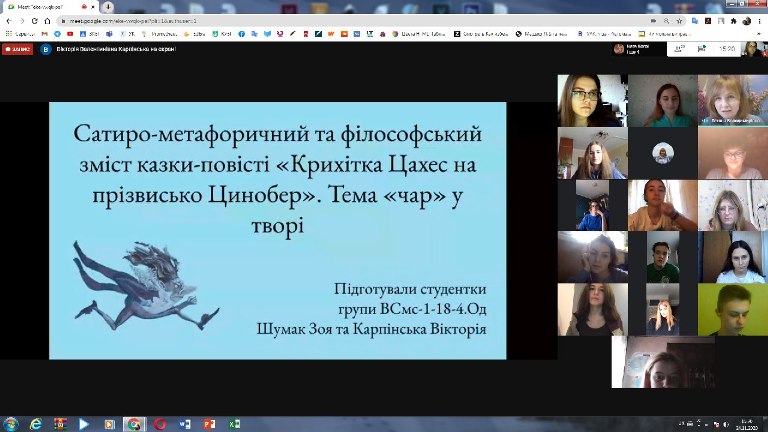This screenshot has height=432, width=768.
Task: Select the top-left participant with glasses
Action: (593, 101)
